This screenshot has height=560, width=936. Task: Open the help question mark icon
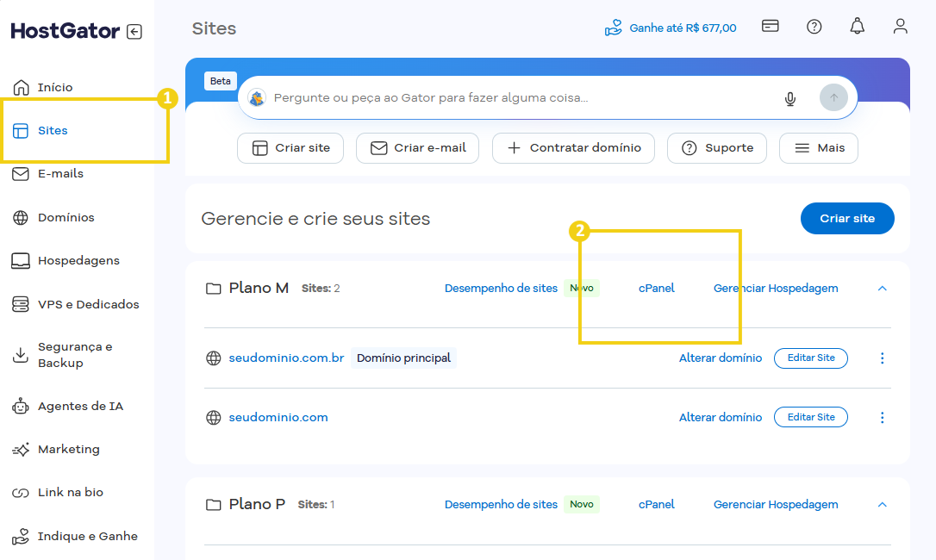[x=814, y=26]
